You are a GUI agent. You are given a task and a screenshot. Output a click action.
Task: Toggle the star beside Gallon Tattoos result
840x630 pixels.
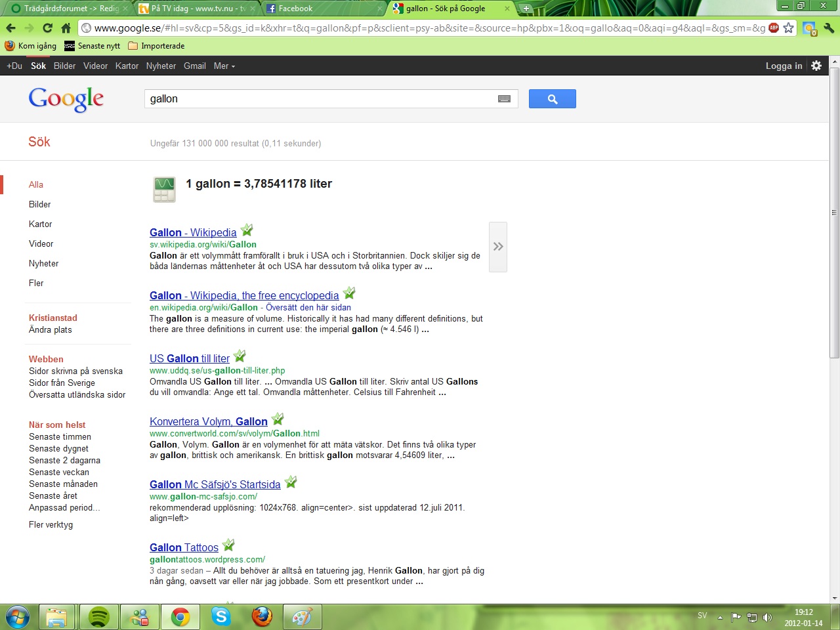pyautogui.click(x=228, y=545)
